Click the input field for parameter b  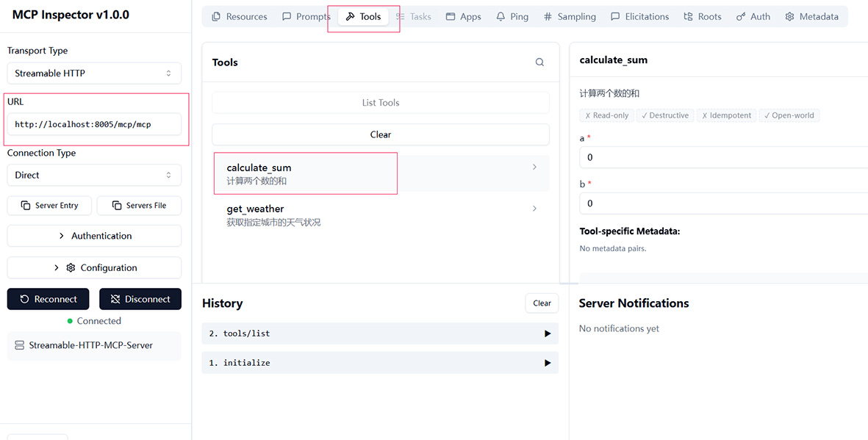[x=723, y=203]
